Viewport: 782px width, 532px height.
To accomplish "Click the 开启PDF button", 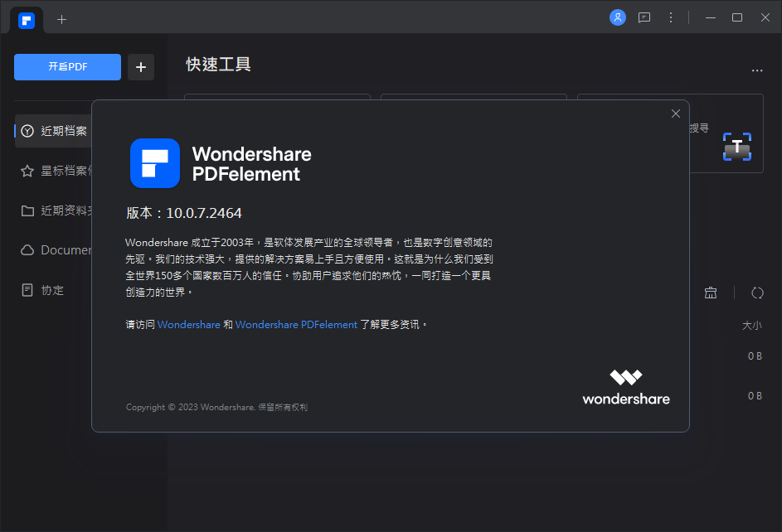I will [x=67, y=67].
